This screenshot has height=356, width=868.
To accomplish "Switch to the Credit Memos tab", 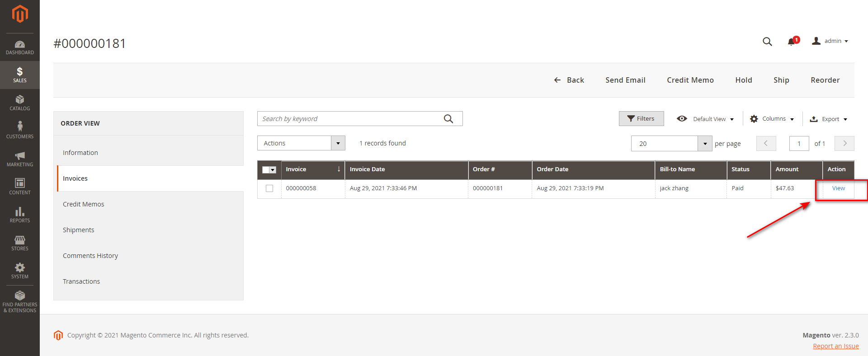I will pyautogui.click(x=84, y=204).
